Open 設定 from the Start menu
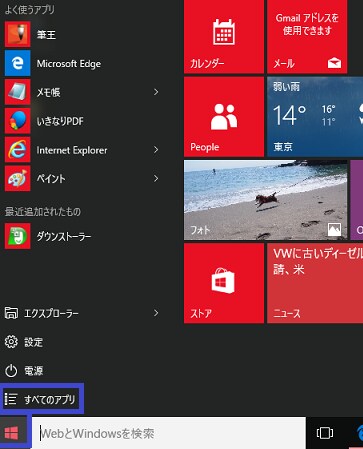Viewport: 363px width, 449px height. point(24,342)
